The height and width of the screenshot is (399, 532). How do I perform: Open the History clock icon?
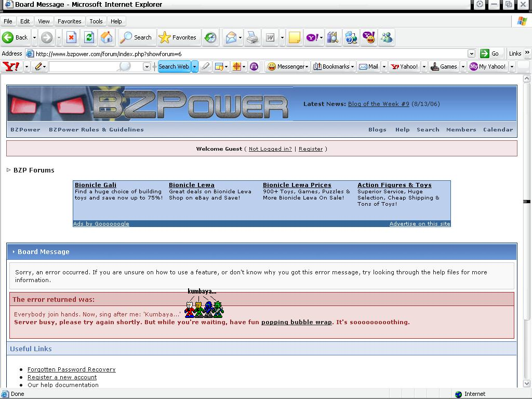[210, 37]
